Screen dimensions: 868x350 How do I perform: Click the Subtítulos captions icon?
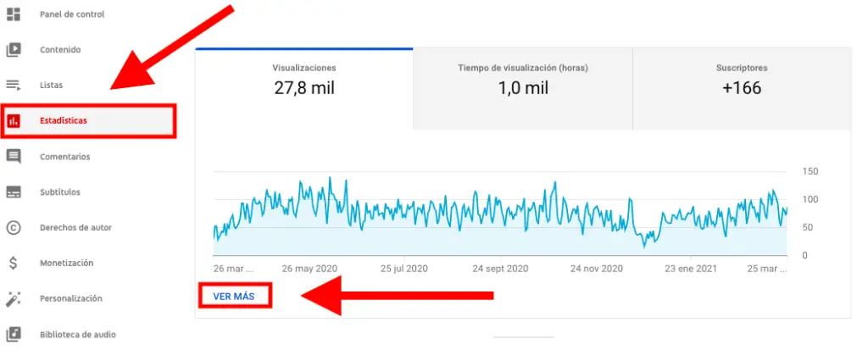click(x=14, y=192)
